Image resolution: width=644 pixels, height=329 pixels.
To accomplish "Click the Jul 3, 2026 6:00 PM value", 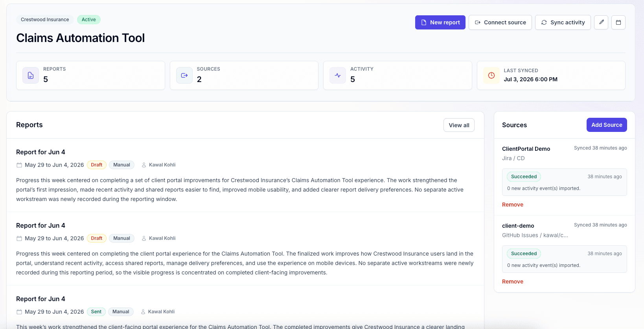I will pos(531,79).
